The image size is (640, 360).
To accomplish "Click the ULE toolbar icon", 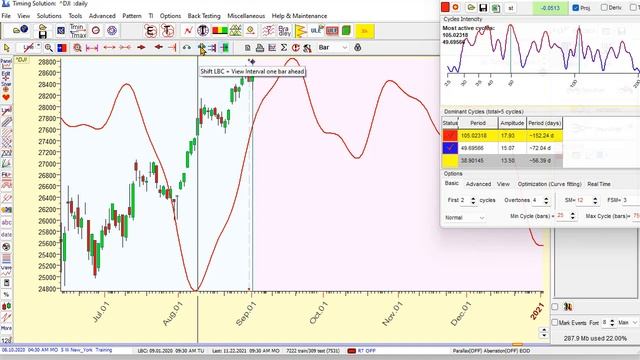I will (316, 31).
